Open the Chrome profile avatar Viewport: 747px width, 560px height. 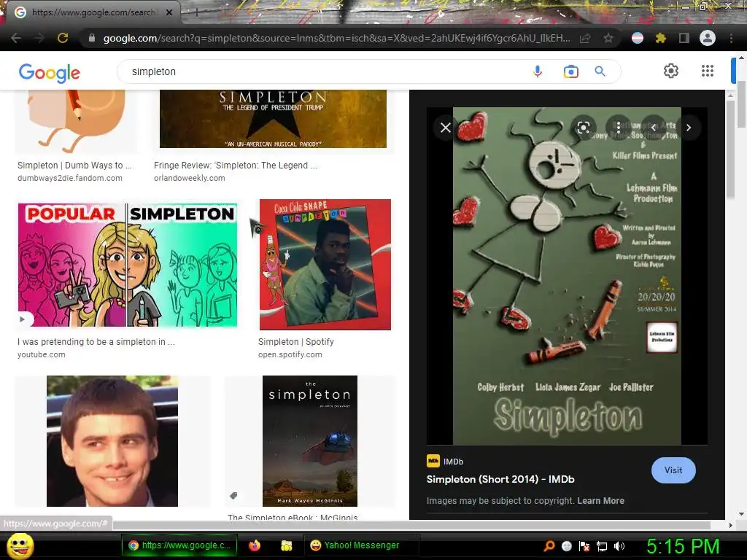708,38
